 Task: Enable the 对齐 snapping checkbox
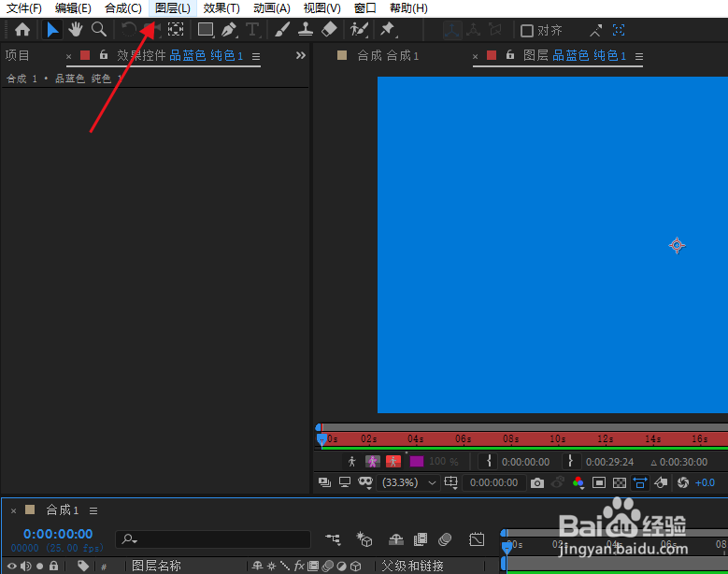click(526, 31)
